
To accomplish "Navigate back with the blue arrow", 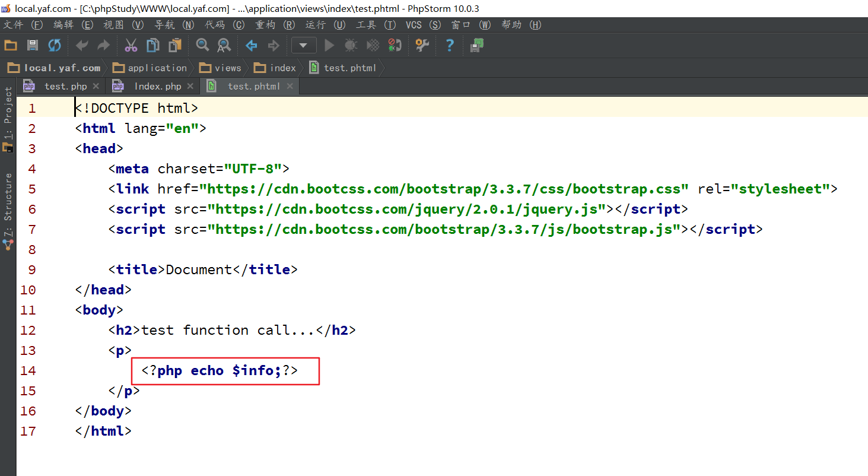I will [x=252, y=45].
